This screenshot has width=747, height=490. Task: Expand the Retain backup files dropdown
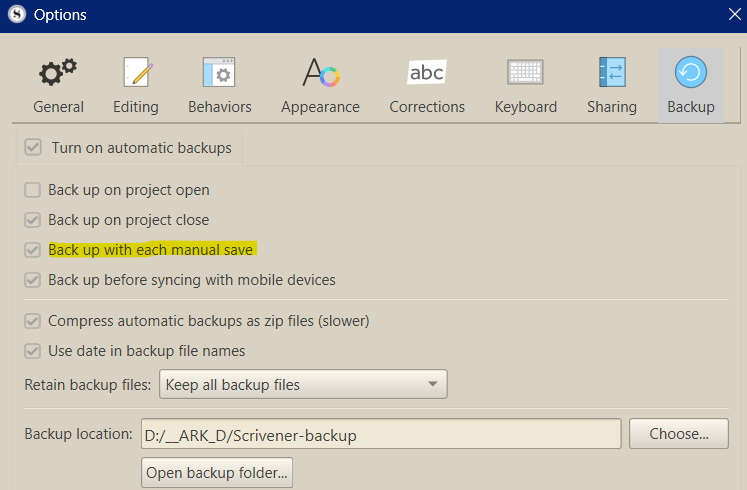[x=302, y=384]
